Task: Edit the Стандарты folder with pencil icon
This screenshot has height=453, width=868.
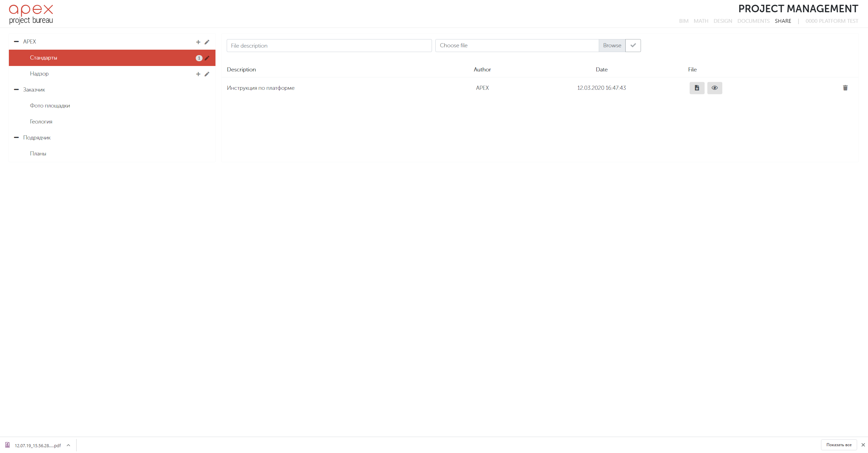Action: pyautogui.click(x=207, y=58)
